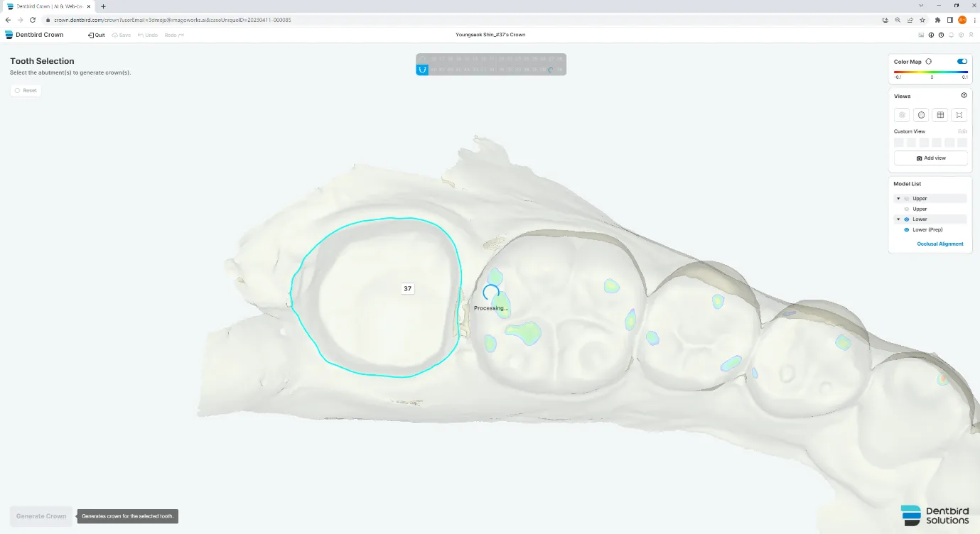Open the user account icon in app header
The height and width of the screenshot is (534, 980).
(971, 35)
